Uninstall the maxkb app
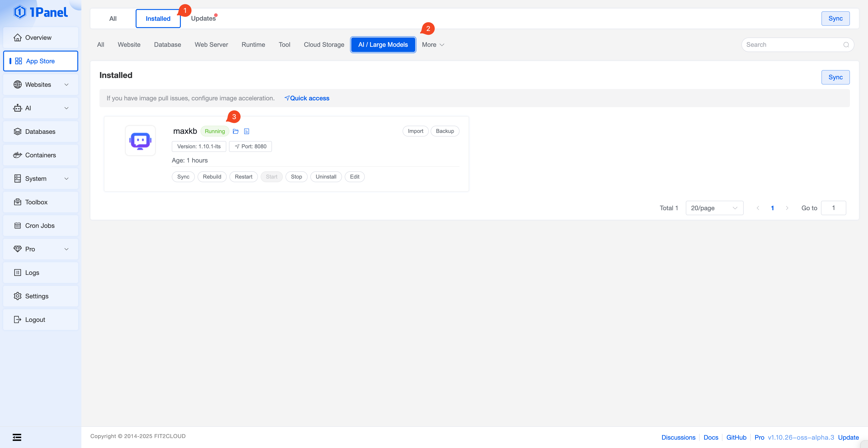 326,177
